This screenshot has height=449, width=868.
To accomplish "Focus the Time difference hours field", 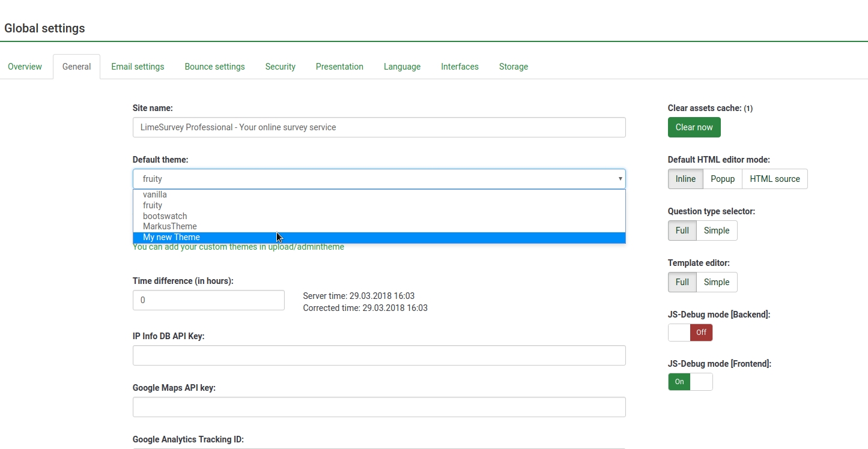I will tap(208, 300).
